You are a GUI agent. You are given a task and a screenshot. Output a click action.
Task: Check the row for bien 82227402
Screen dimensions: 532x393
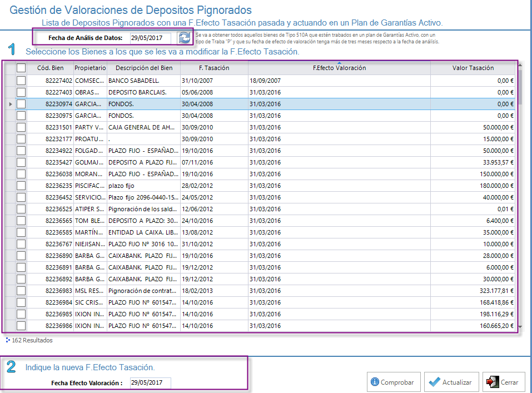point(21,81)
